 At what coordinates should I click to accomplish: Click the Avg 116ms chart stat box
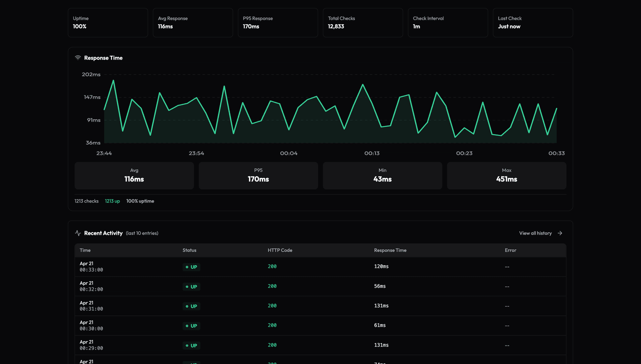click(x=134, y=176)
